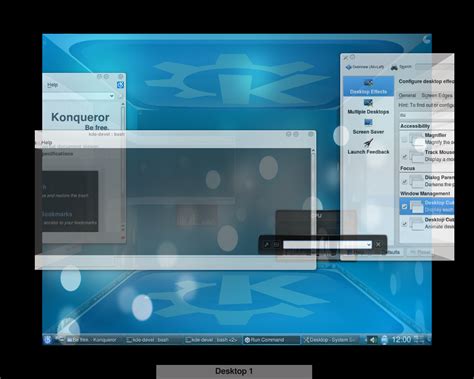Switch to kde-devel : bash <2> taskbar entry

[212, 340]
